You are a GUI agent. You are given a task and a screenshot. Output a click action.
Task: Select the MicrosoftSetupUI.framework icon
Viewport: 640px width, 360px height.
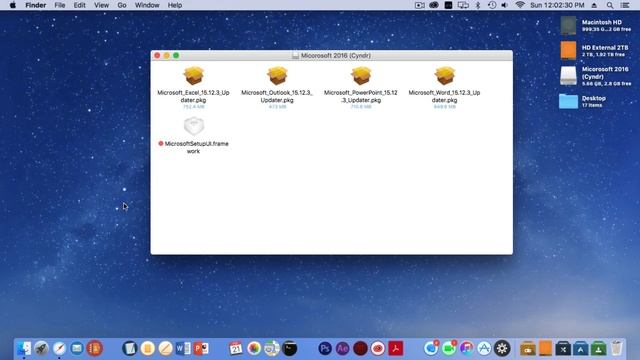[193, 126]
